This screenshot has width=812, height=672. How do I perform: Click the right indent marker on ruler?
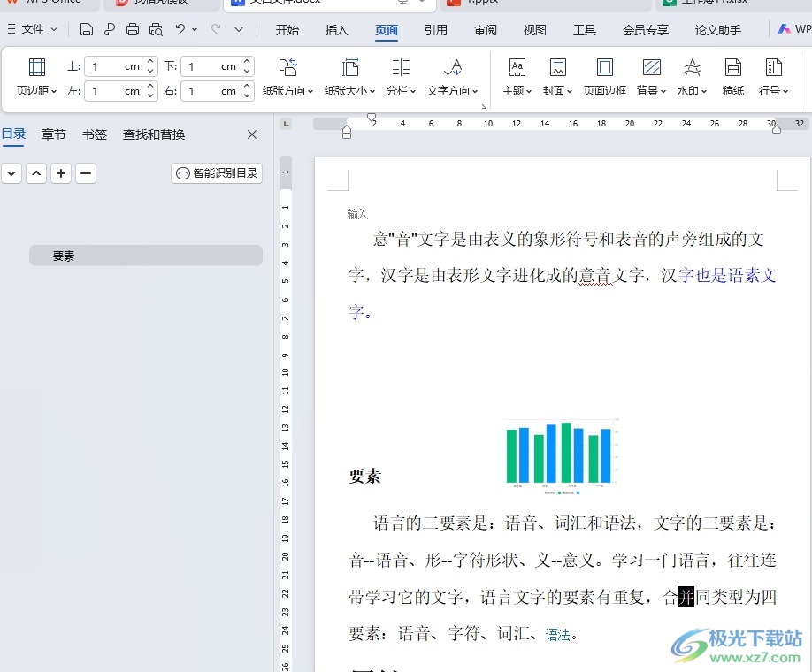pyautogui.click(x=777, y=129)
